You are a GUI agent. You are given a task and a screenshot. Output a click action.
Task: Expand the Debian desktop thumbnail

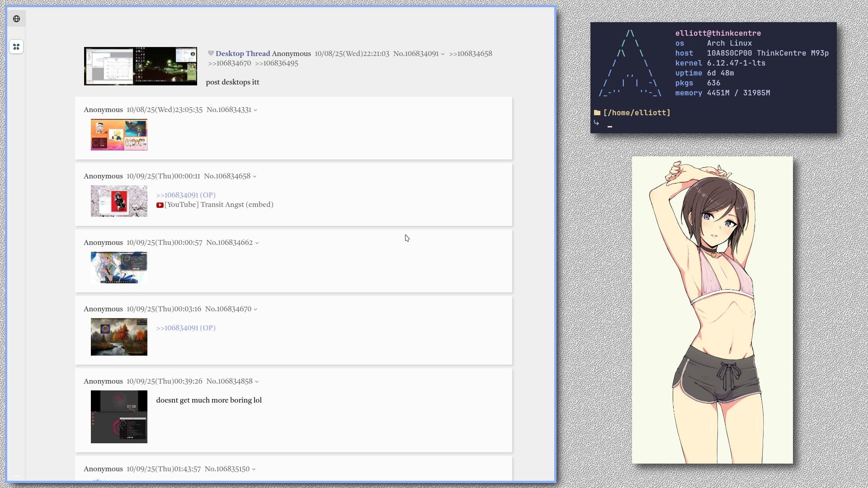pos(119,417)
